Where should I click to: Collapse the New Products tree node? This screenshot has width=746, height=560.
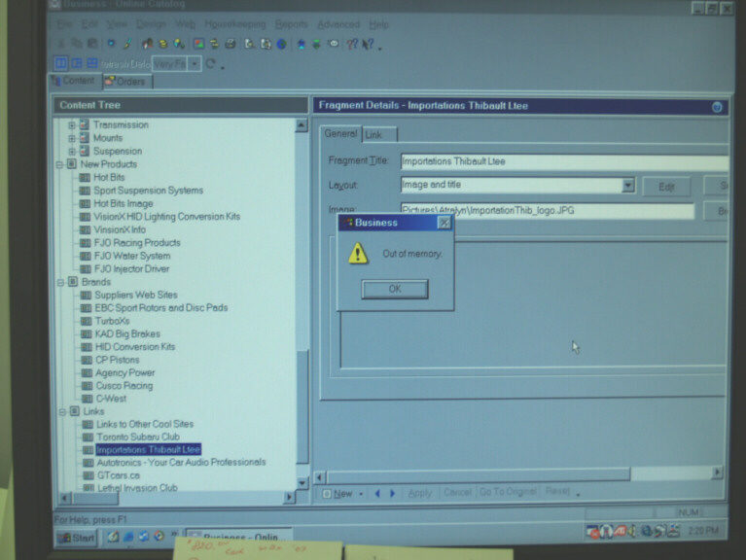[x=59, y=164]
